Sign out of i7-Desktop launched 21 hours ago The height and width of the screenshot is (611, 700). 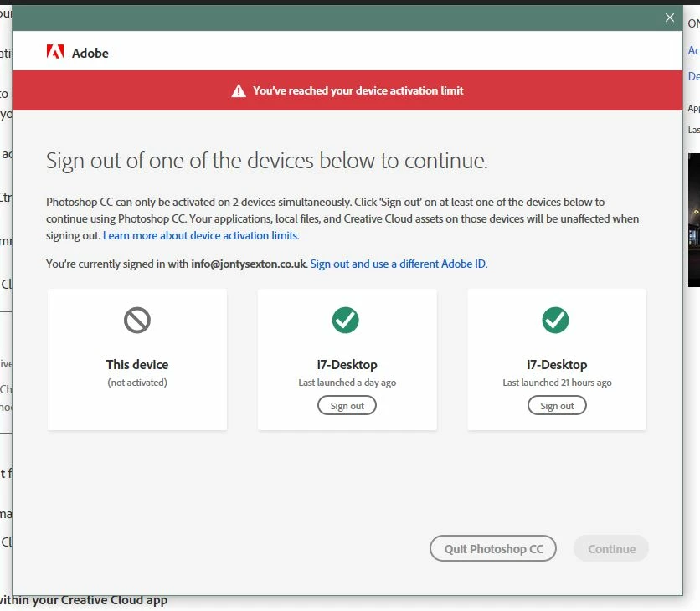pos(557,406)
